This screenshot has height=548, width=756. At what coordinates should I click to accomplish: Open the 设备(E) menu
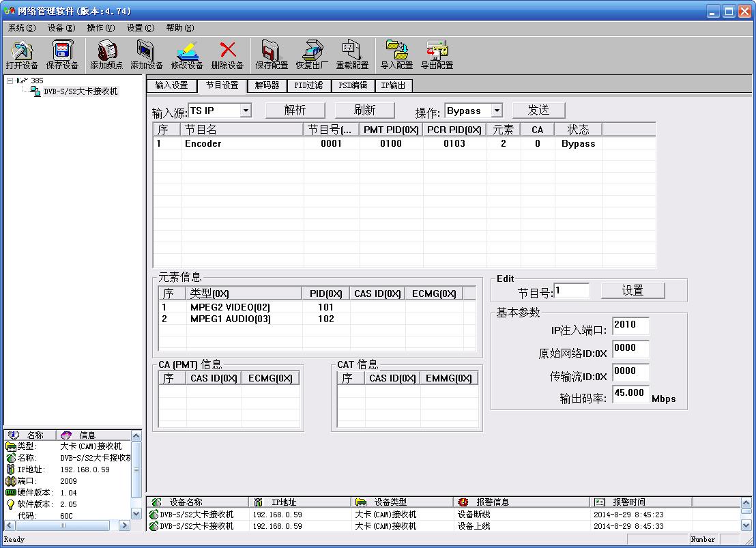click(61, 28)
